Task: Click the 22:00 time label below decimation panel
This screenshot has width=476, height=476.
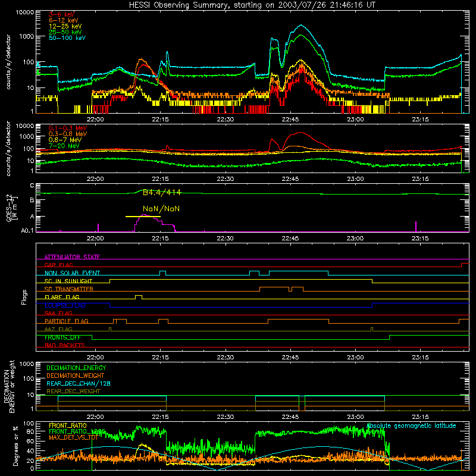Action: (95, 417)
